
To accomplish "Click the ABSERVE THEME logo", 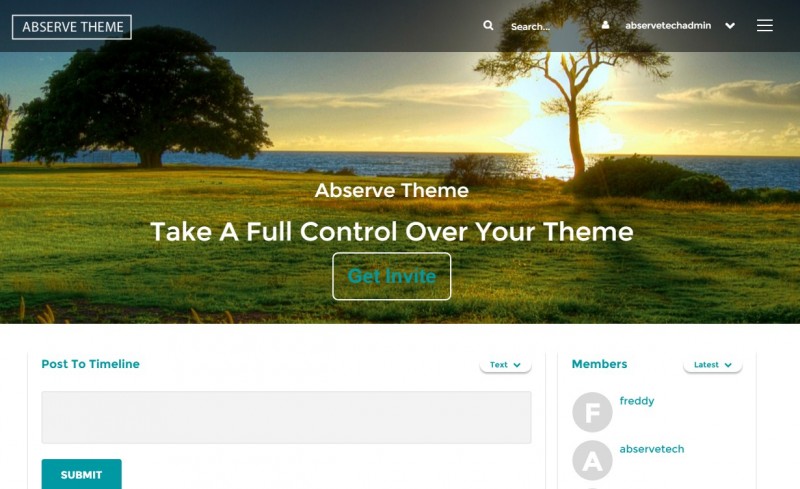I will [x=72, y=27].
